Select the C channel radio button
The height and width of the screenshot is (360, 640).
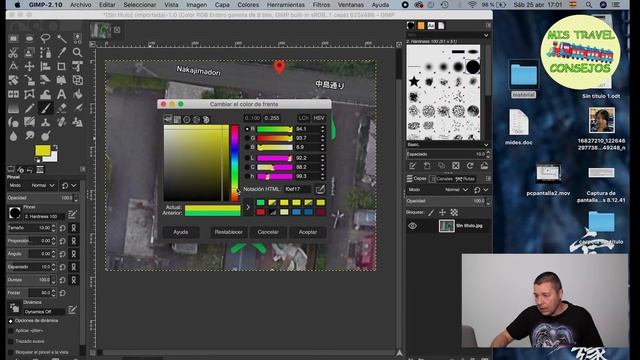tap(247, 167)
